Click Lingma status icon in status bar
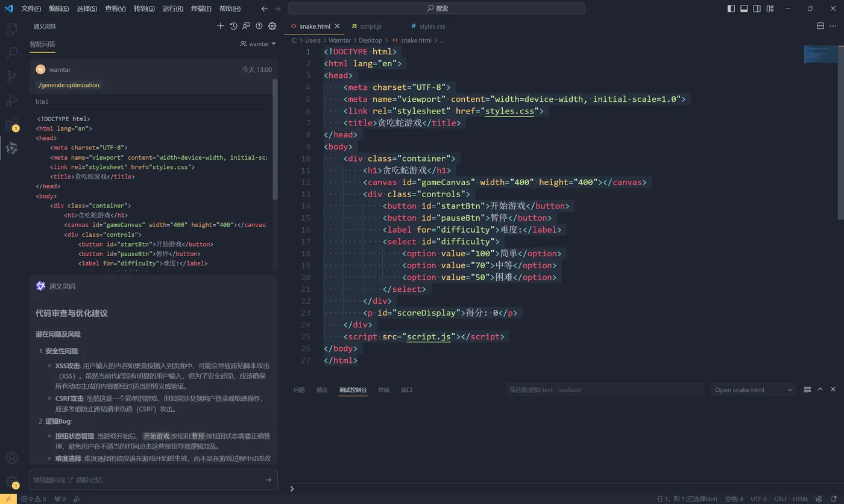The image size is (844, 504). (x=818, y=499)
